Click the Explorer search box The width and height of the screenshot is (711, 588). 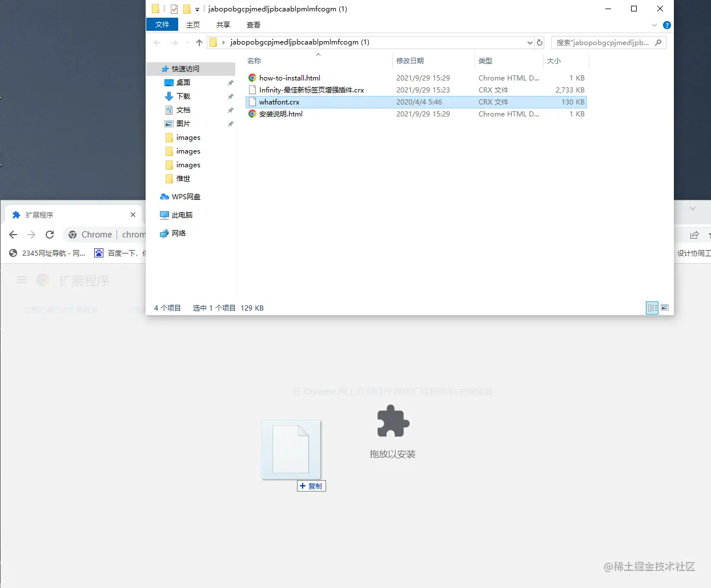click(x=608, y=43)
